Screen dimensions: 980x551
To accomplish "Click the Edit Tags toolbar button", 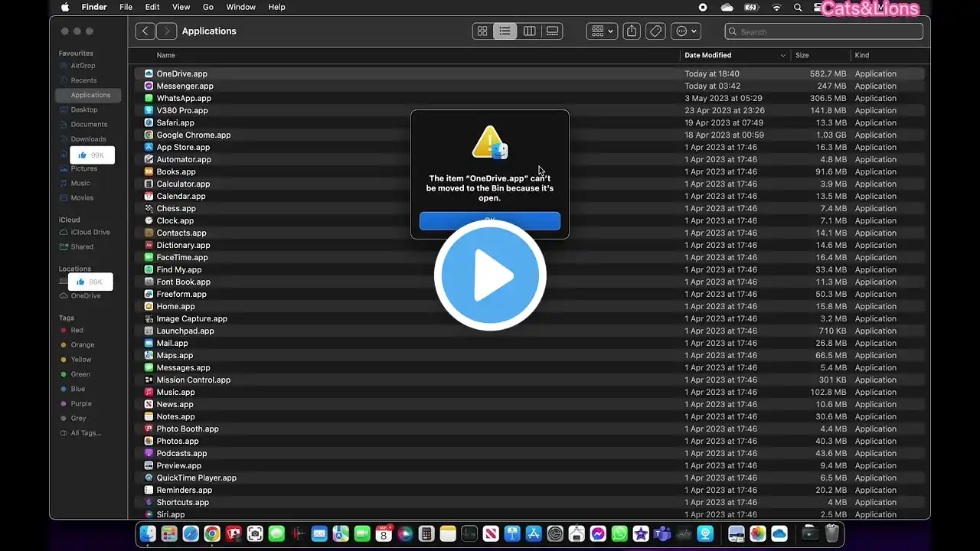I will (x=655, y=31).
